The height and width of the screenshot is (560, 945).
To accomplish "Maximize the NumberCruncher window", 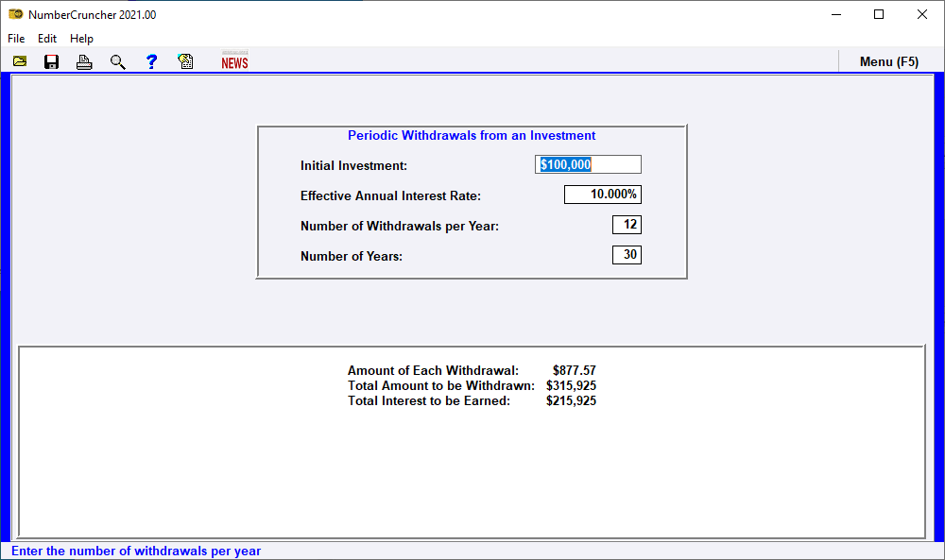I will pyautogui.click(x=879, y=14).
